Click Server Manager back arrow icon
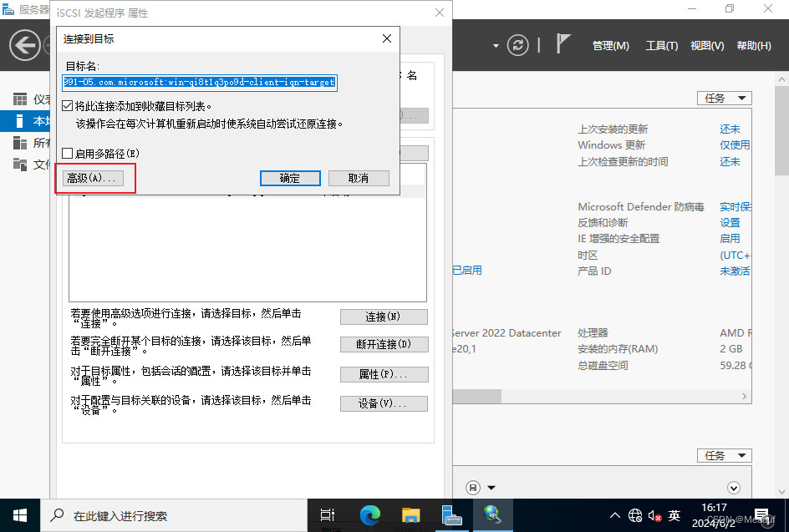789x532 pixels. [x=25, y=45]
